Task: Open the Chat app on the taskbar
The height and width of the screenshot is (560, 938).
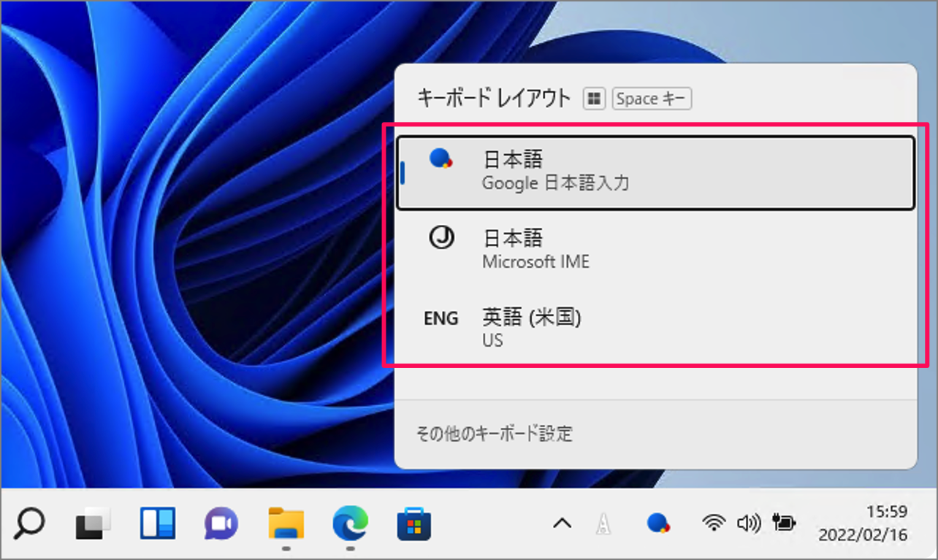Action: [221, 523]
